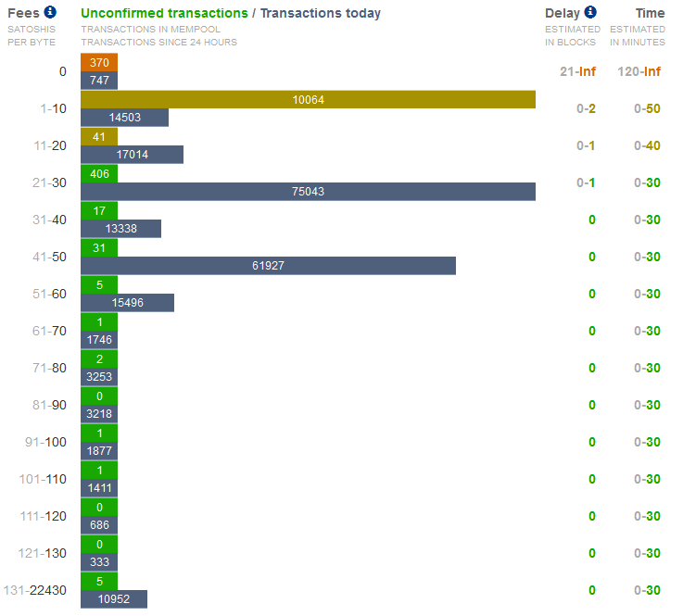Screen dimensions: 683x616
Task: Select the green bar showing 2
Action: [x=99, y=358]
